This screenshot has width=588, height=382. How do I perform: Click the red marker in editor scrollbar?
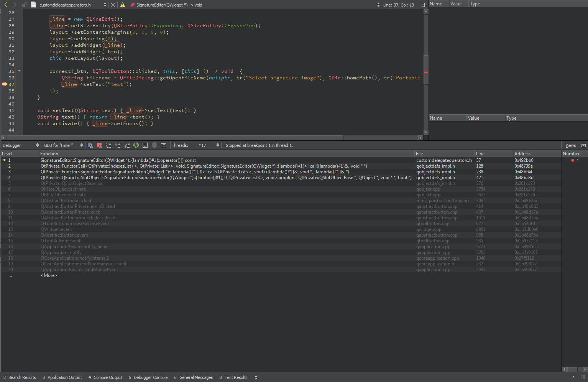pyautogui.click(x=426, y=72)
